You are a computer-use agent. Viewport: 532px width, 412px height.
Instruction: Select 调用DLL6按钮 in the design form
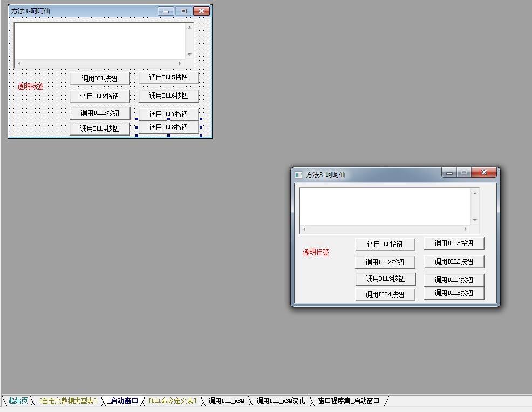click(x=169, y=96)
